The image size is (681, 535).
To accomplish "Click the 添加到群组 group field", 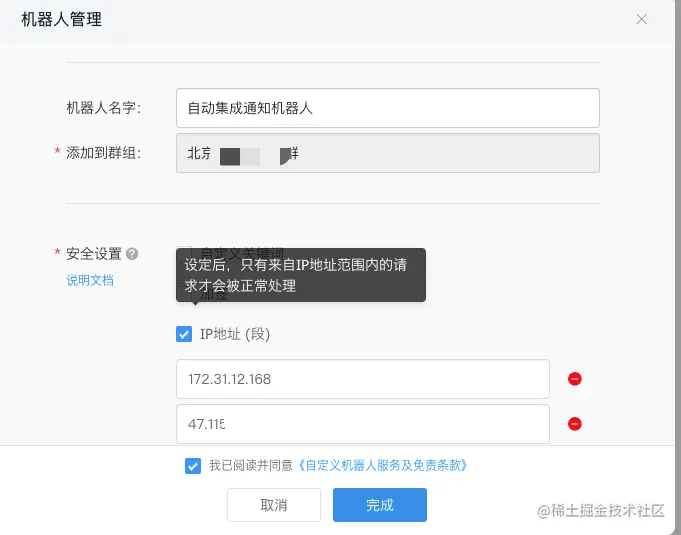I will pos(388,153).
